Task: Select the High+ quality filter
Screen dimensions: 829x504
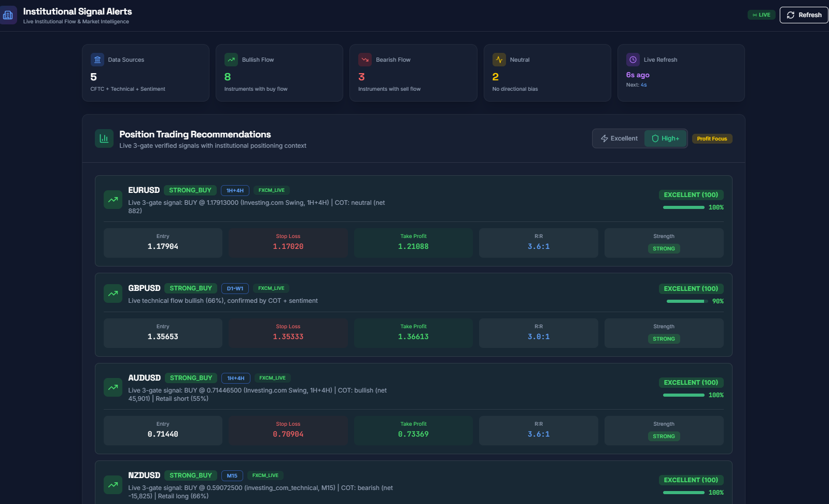Action: pos(666,138)
